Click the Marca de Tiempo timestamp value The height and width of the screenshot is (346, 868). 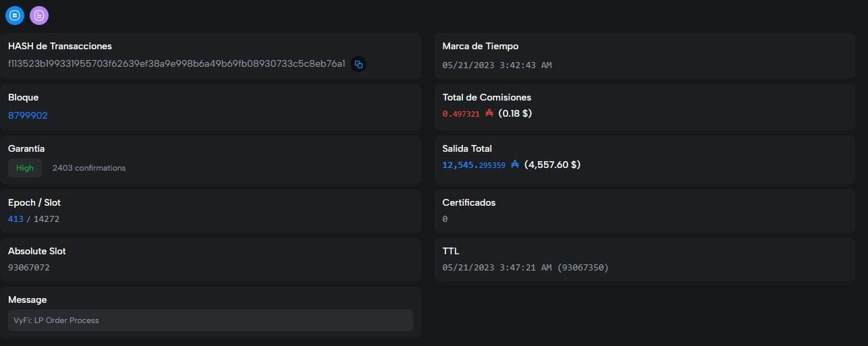497,65
